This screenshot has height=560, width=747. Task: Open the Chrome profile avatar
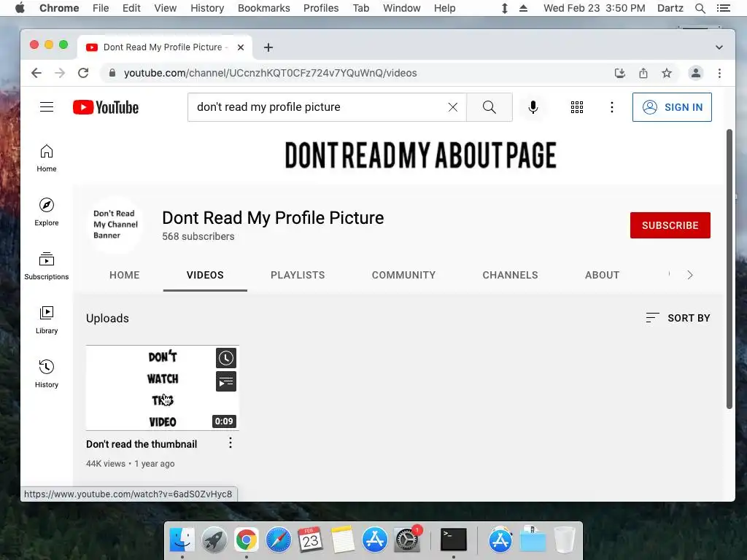click(695, 73)
